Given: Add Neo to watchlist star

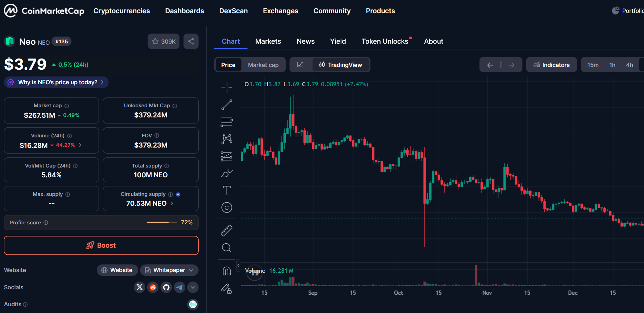Looking at the screenshot, I should tap(164, 41).
